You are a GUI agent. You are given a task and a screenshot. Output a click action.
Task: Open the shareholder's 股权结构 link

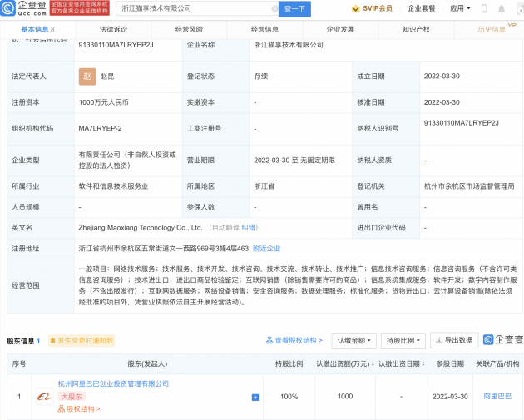pos(79,408)
